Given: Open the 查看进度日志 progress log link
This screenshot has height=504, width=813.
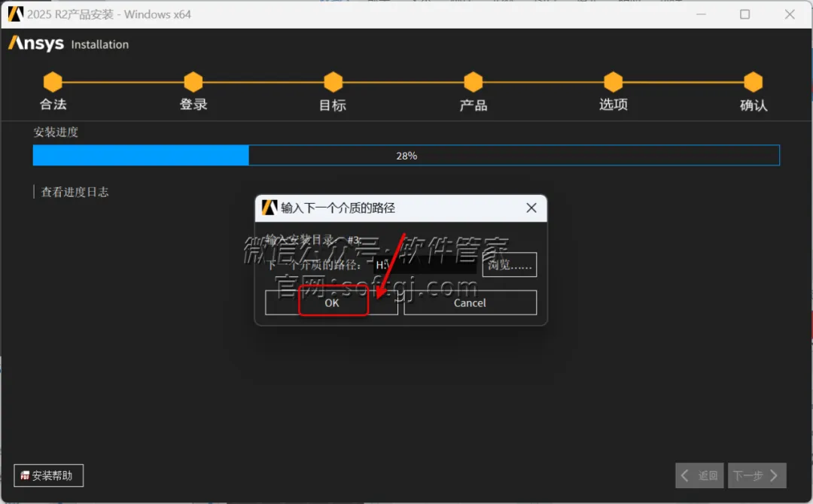Looking at the screenshot, I should [75, 192].
